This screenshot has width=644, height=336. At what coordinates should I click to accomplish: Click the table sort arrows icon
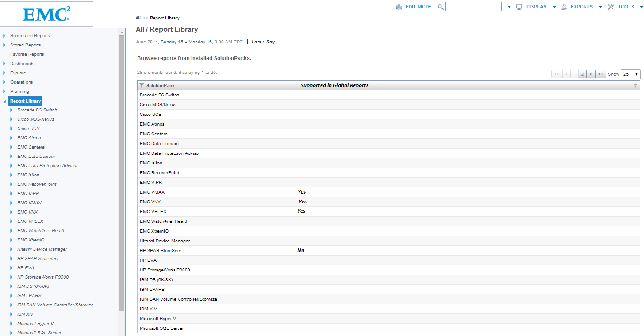click(636, 85)
